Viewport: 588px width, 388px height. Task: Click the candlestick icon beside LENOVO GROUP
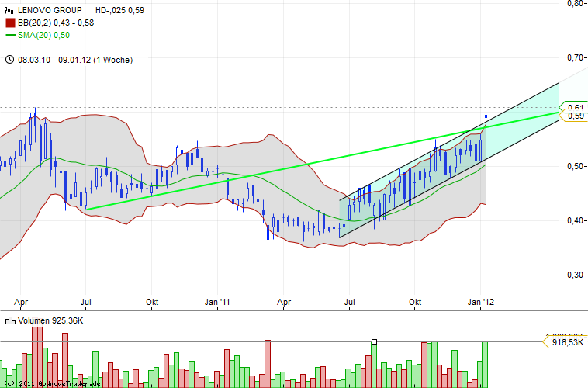click(x=10, y=11)
